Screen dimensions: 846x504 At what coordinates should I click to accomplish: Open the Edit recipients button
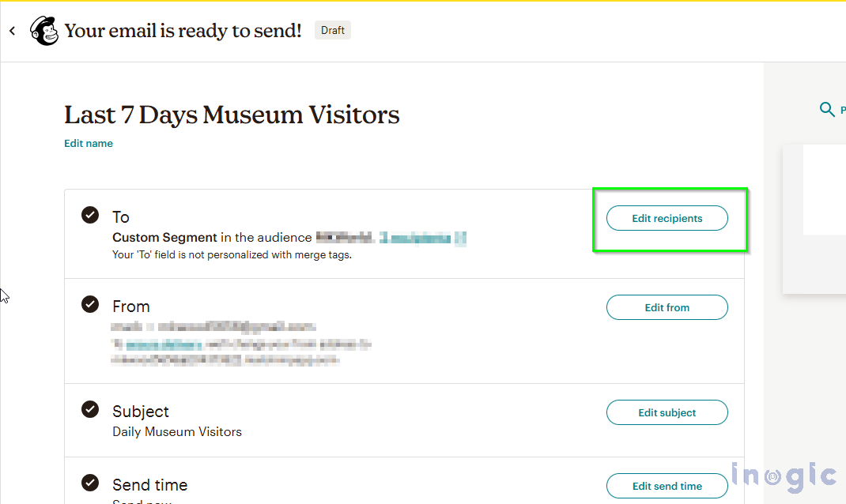(667, 218)
